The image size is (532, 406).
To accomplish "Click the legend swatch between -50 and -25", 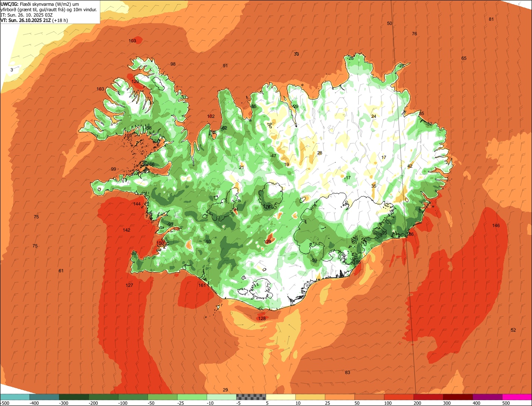I will pyautogui.click(x=163, y=397).
